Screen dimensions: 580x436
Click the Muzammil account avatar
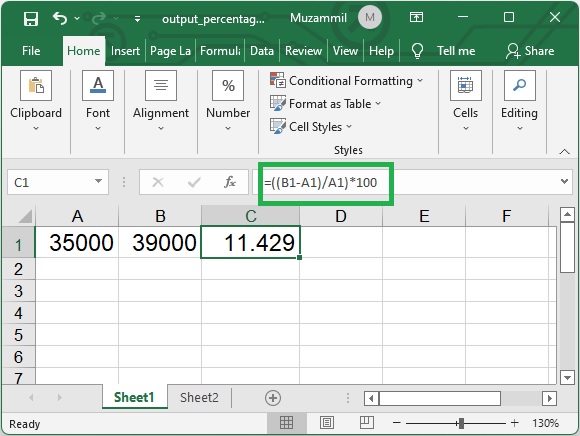tap(370, 17)
